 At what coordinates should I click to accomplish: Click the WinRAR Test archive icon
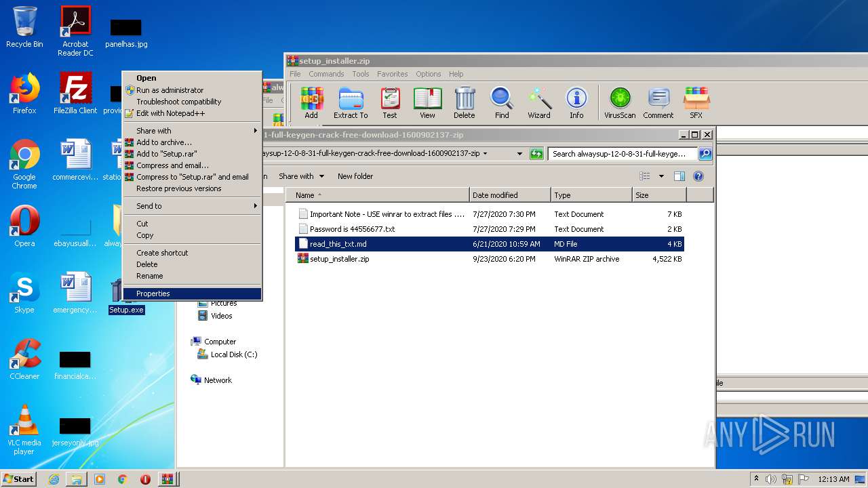390,103
